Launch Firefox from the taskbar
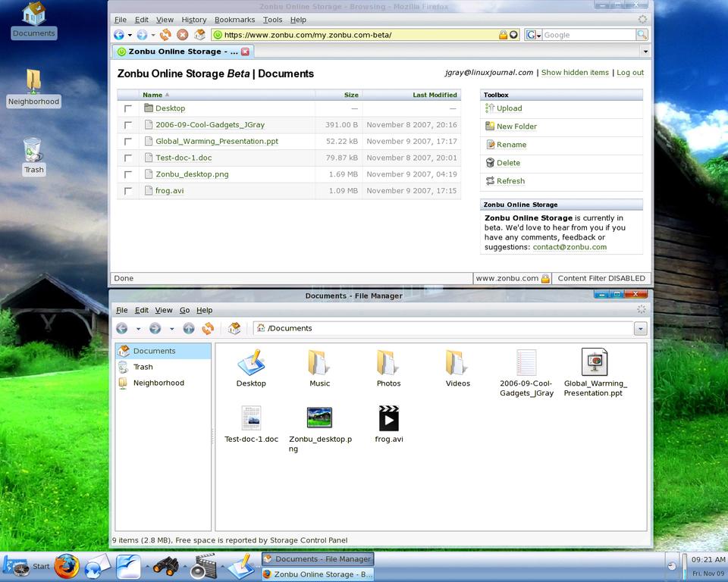Image resolution: width=728 pixels, height=582 pixels. [67, 565]
